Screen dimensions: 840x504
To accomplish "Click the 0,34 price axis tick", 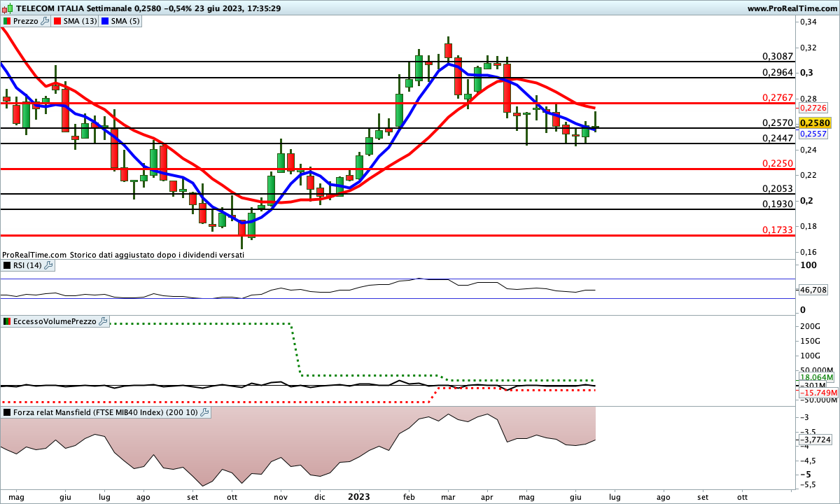I will tap(808, 22).
